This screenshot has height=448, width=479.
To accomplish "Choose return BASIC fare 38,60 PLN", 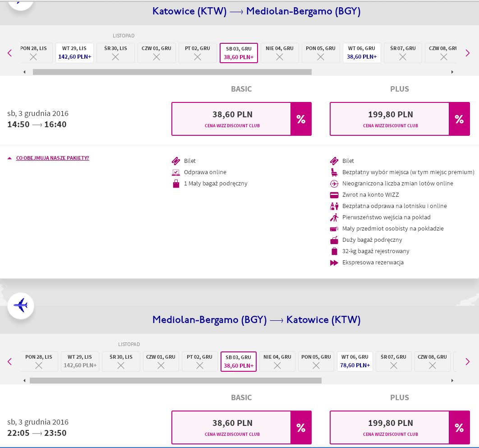I will point(241,428).
